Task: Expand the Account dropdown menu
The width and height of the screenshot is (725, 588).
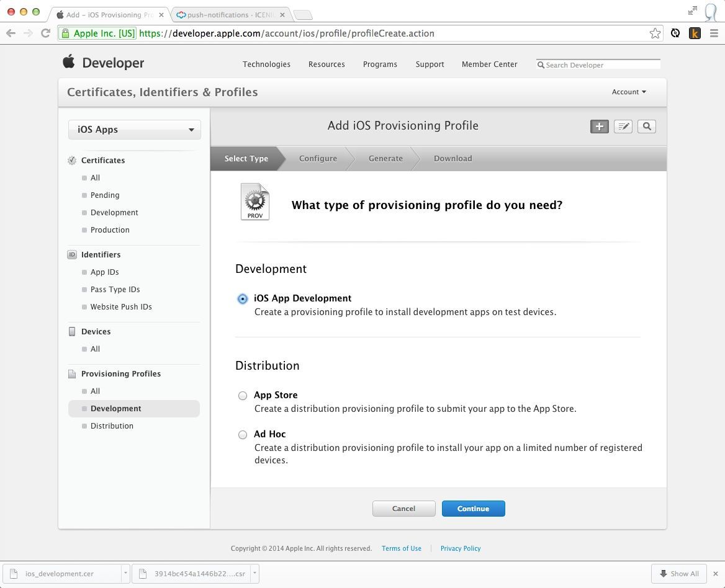Action: click(628, 92)
